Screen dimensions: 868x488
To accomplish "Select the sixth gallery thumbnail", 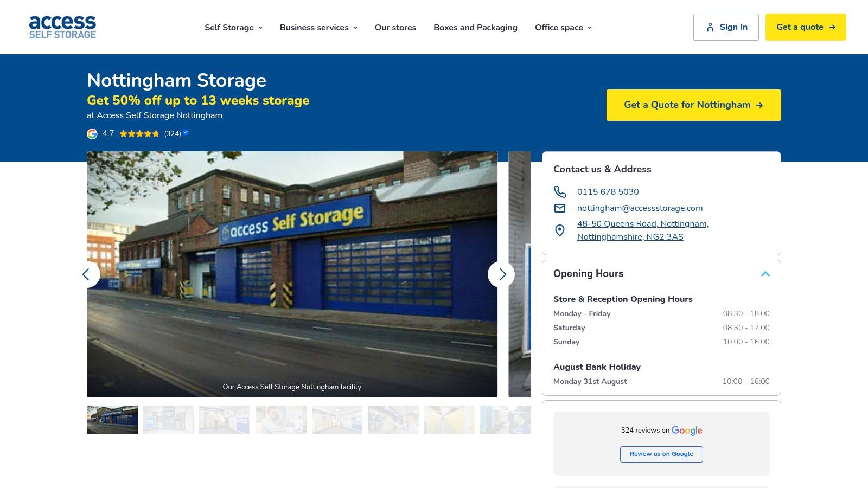I will 393,420.
